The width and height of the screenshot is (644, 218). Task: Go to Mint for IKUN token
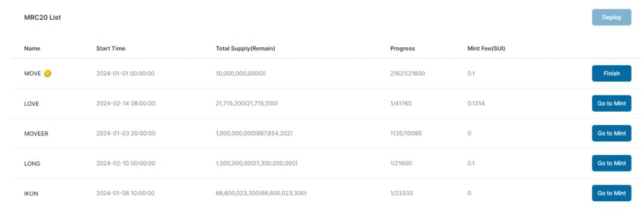click(x=612, y=194)
